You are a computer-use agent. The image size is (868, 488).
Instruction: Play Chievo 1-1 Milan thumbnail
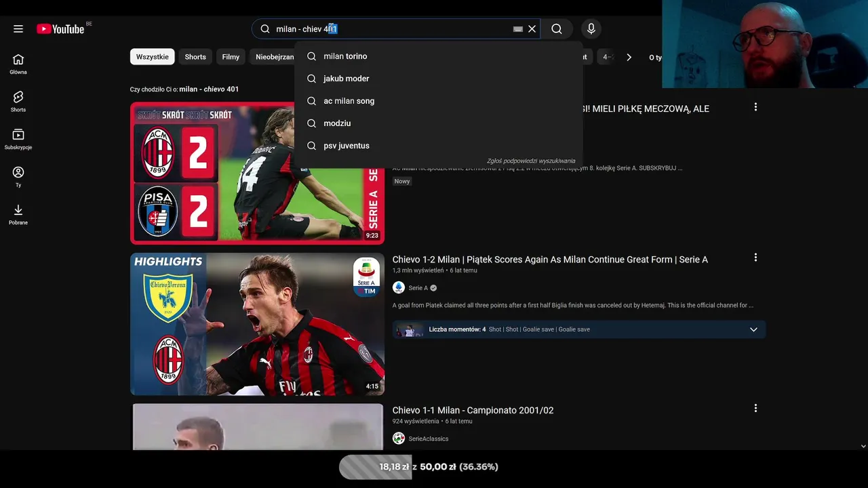click(x=258, y=427)
